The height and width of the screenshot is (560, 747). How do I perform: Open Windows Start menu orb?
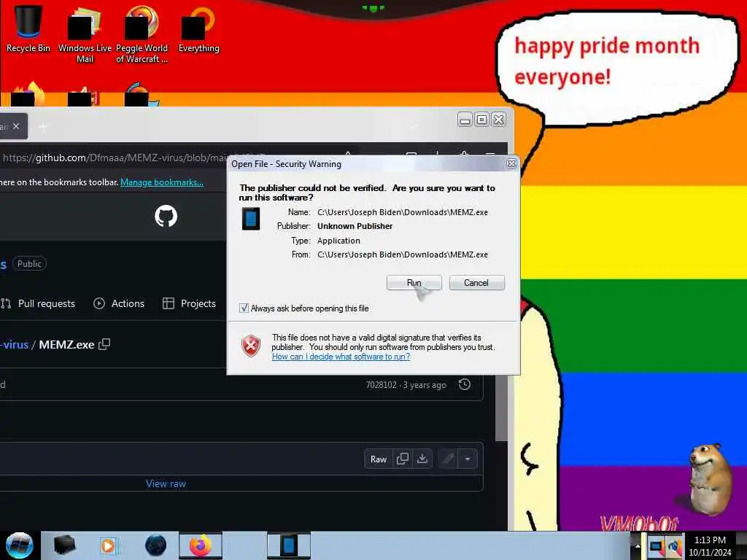(19, 545)
